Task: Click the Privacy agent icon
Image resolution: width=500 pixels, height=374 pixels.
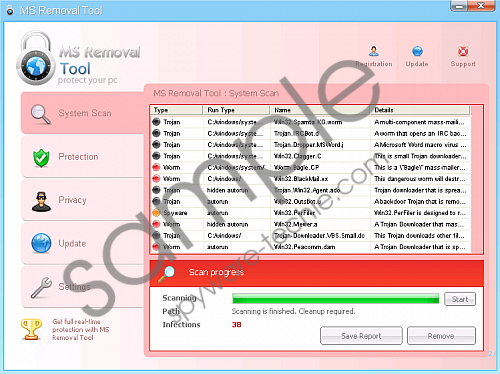Action: (41, 202)
